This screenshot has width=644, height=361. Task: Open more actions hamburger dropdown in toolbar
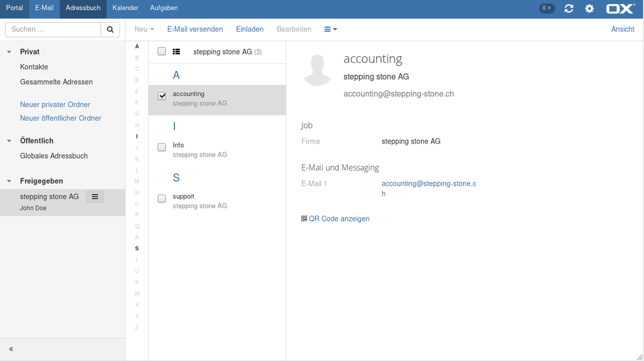click(330, 29)
